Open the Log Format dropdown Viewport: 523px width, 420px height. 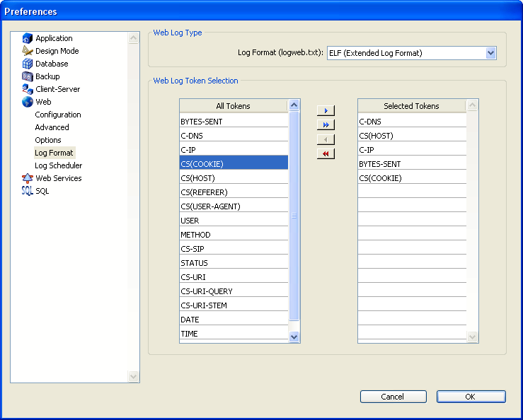[490, 53]
